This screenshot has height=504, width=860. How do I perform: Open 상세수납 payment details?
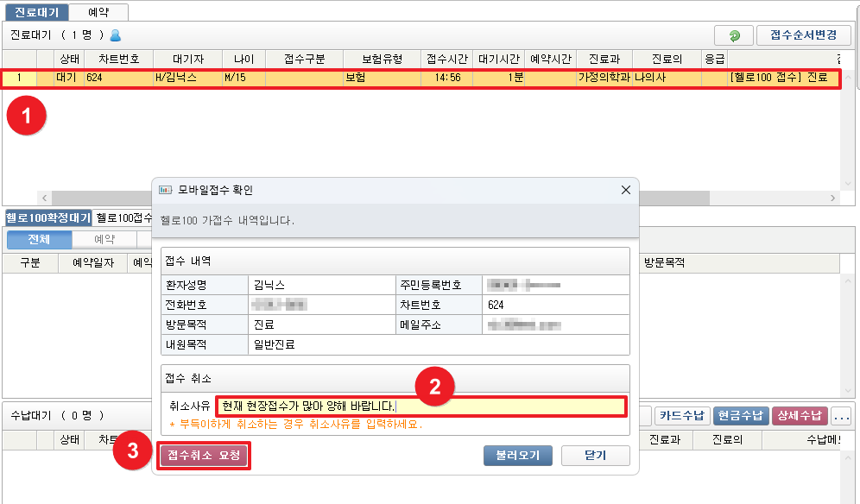(x=800, y=417)
